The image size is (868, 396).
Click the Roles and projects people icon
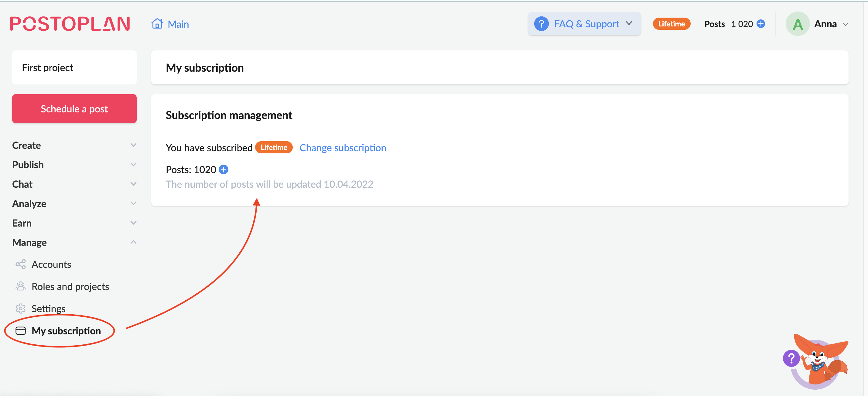(21, 286)
